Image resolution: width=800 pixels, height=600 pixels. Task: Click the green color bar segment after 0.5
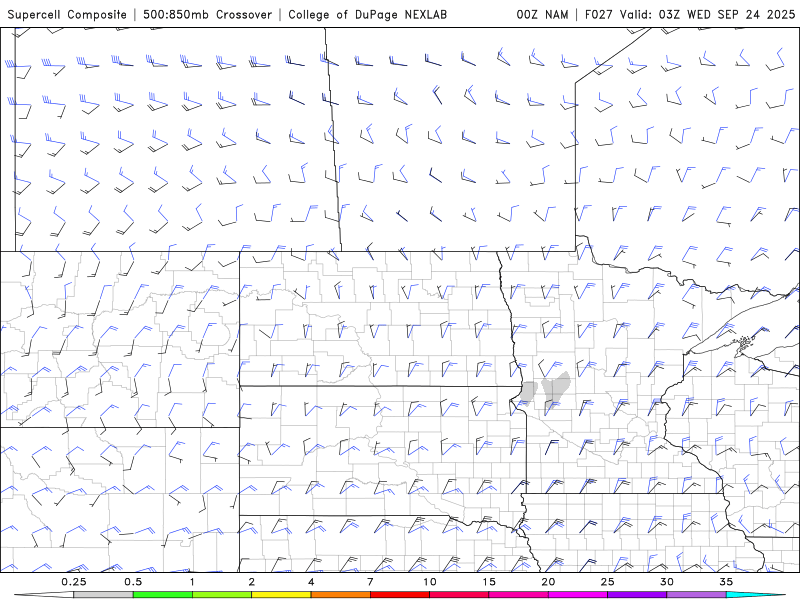(163, 595)
